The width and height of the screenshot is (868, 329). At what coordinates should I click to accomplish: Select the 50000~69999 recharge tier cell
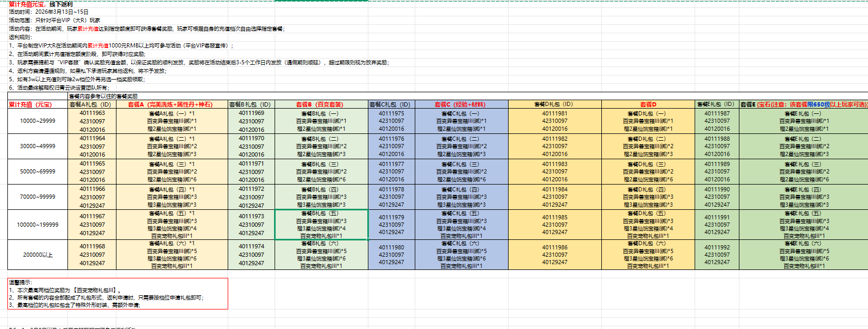[37, 171]
